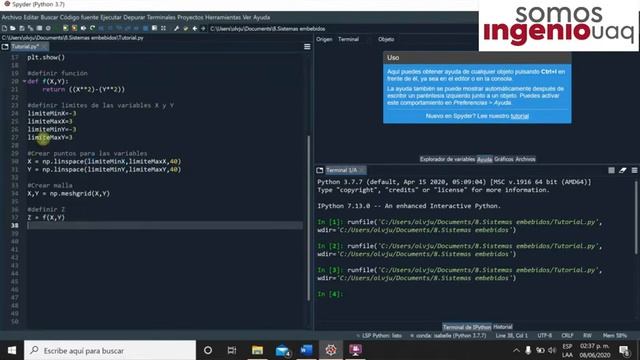
Task: Click empty editor line 38
Action: click(165, 225)
